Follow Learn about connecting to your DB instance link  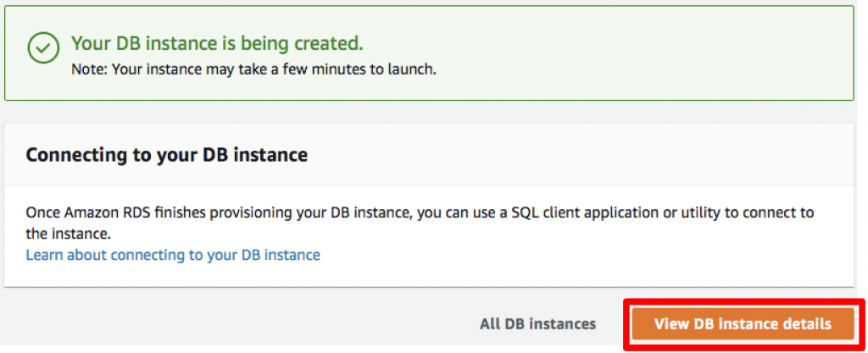(x=173, y=255)
